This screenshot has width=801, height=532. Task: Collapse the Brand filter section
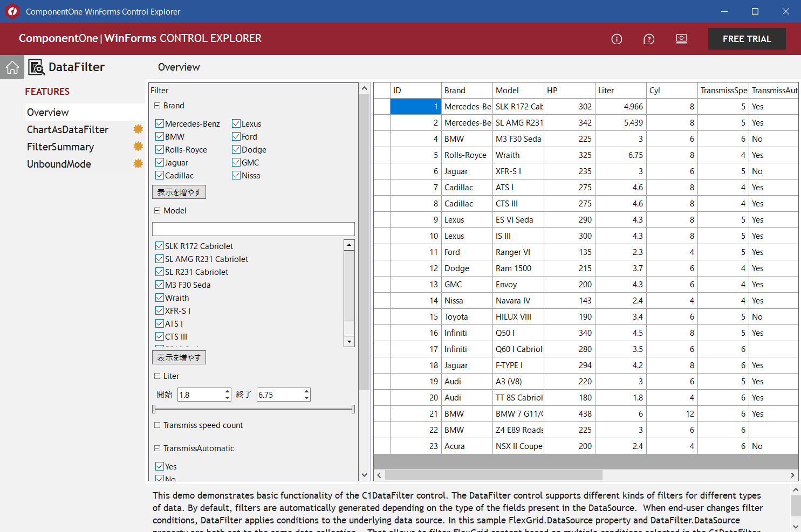158,106
